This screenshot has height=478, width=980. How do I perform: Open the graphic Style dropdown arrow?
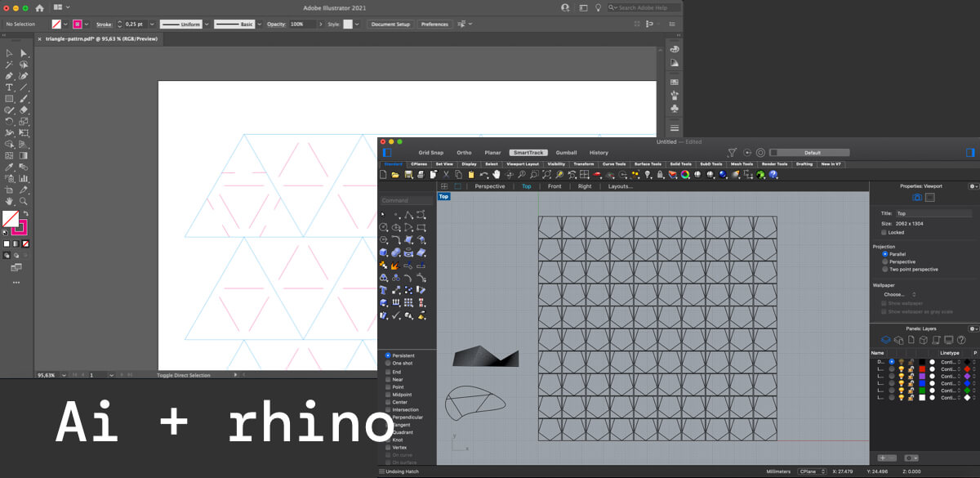click(x=358, y=25)
